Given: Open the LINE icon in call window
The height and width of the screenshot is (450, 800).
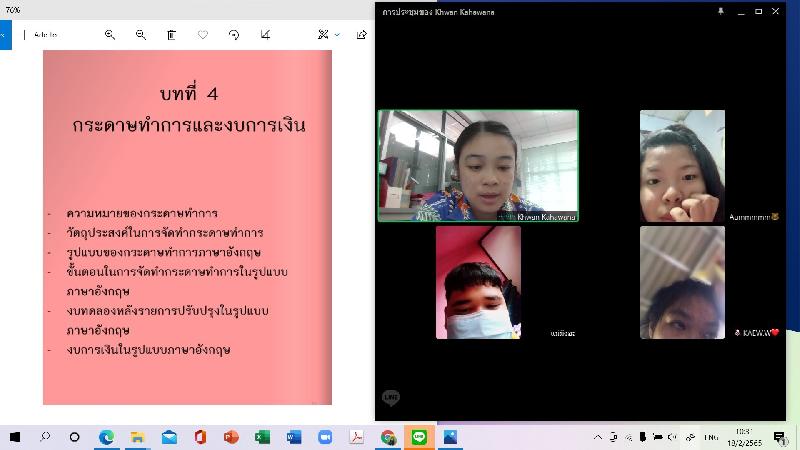Looking at the screenshot, I should 391,398.
